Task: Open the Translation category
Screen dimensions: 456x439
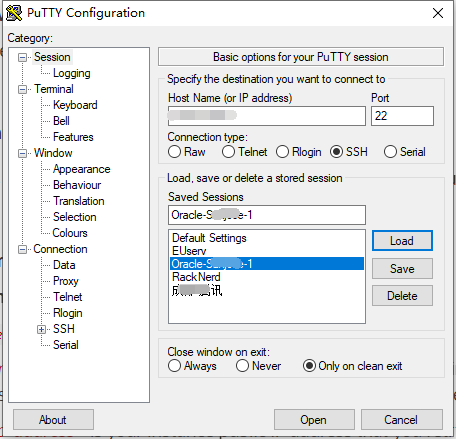Action: (79, 201)
